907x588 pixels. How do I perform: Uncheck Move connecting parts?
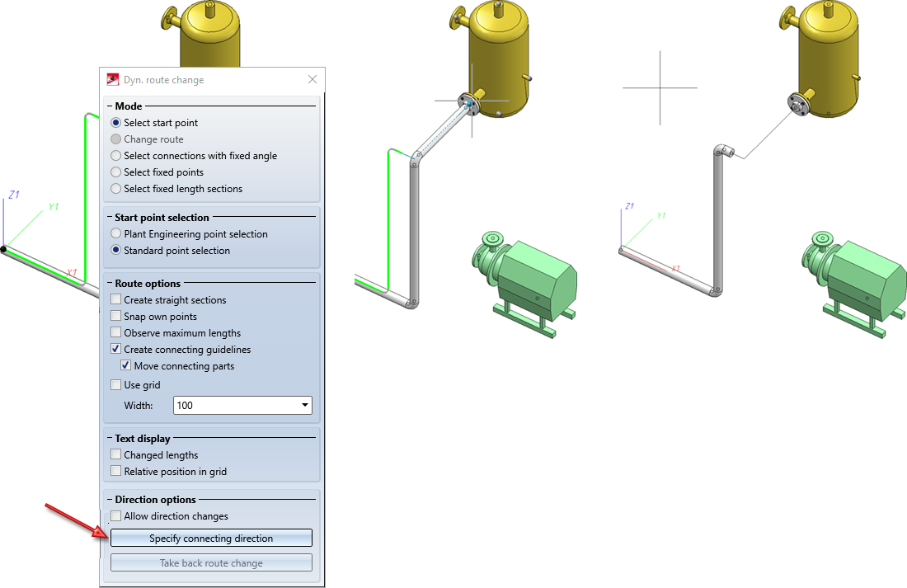125,365
